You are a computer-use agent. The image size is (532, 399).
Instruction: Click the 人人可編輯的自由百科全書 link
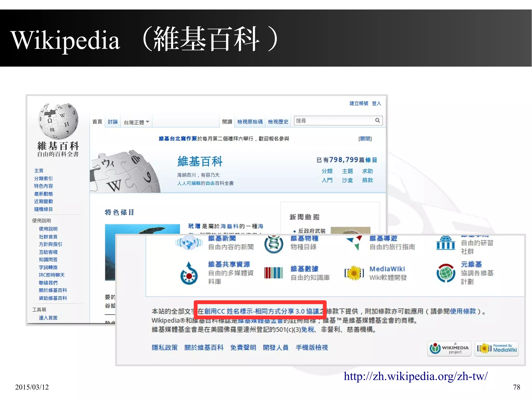click(x=205, y=183)
